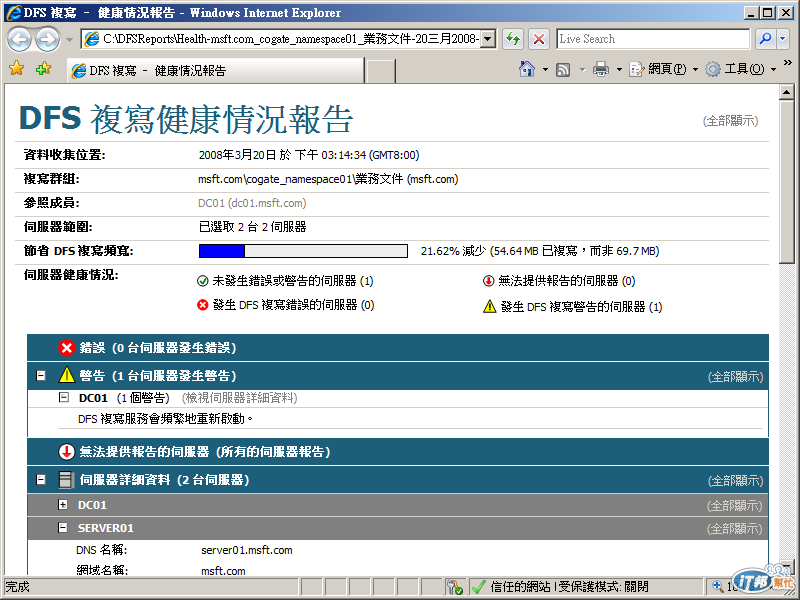
Task: Click the DC01 (dc01.msft.com) reference member
Action: [x=252, y=203]
